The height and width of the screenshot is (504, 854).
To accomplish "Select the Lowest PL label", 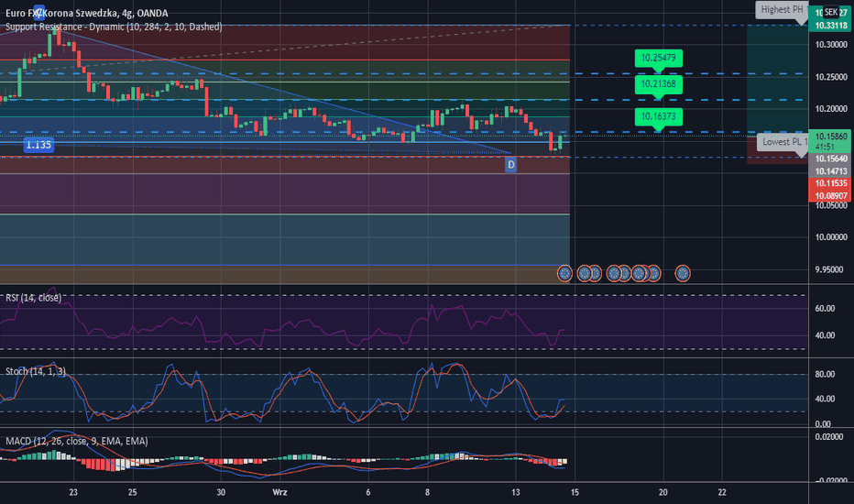I will pyautogui.click(x=783, y=142).
